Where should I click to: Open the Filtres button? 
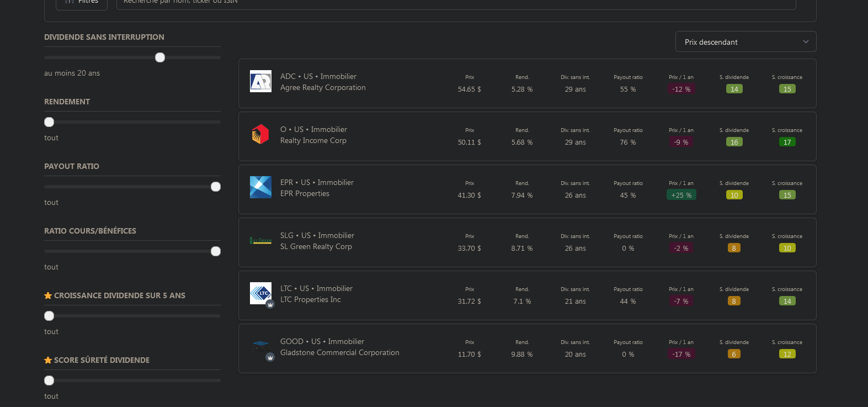coord(82,3)
